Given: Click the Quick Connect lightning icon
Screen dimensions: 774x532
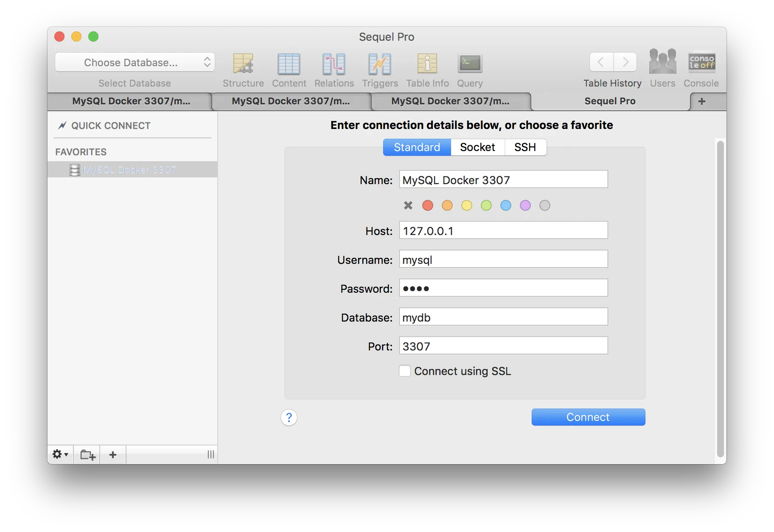Looking at the screenshot, I should click(x=62, y=125).
